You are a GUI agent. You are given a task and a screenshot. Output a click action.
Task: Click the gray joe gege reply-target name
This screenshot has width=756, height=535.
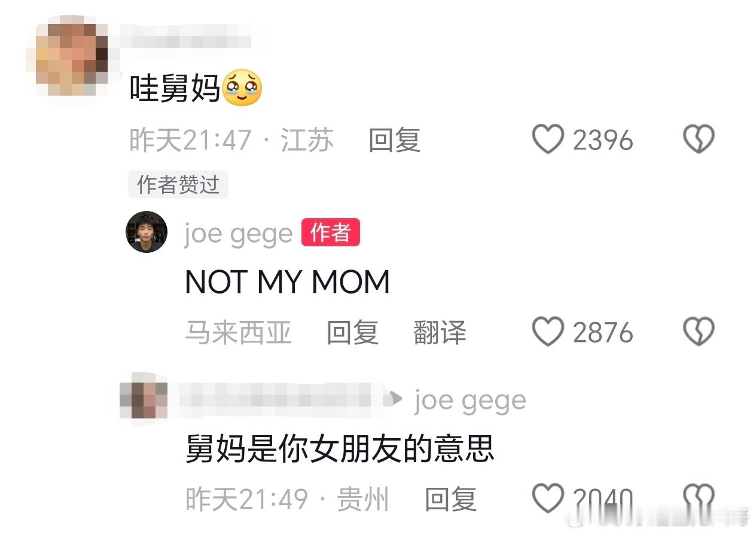coord(470,401)
